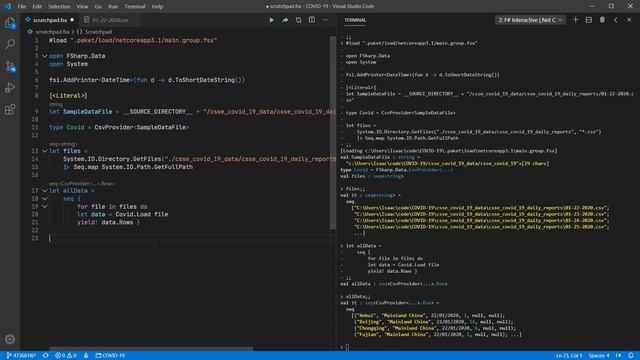Image resolution: width=640 pixels, height=360 pixels.
Task: Click 'allData' on code line 17
Action: [75, 191]
